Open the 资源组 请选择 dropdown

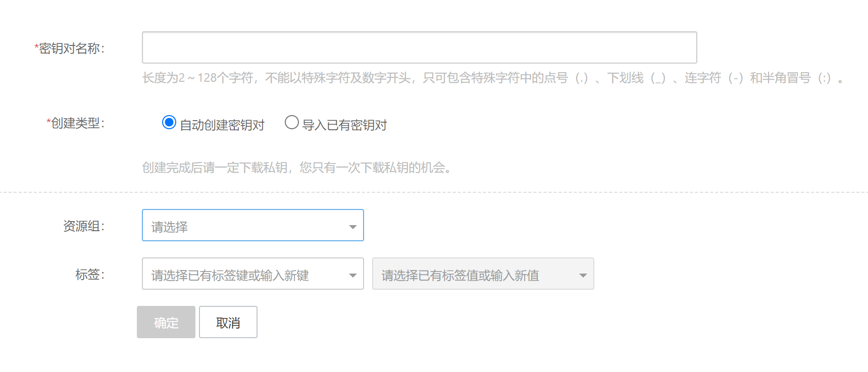[253, 225]
